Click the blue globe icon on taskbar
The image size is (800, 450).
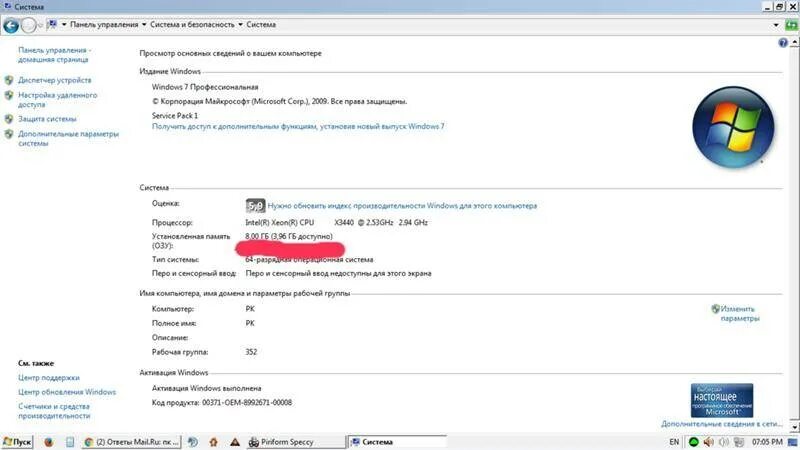pyautogui.click(x=193, y=442)
